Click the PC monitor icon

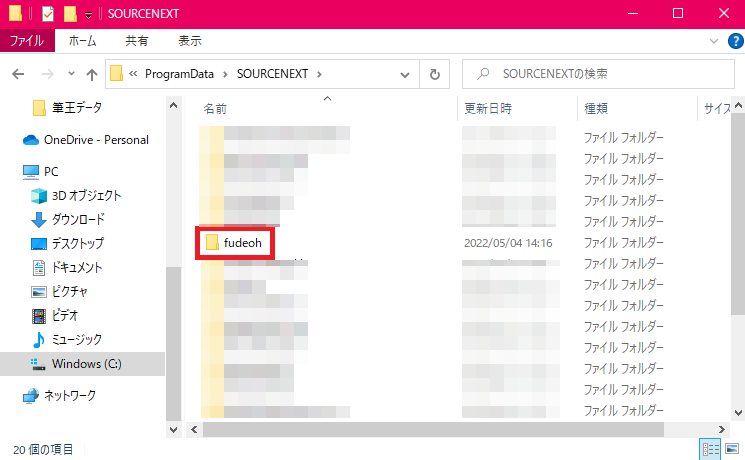coord(31,172)
